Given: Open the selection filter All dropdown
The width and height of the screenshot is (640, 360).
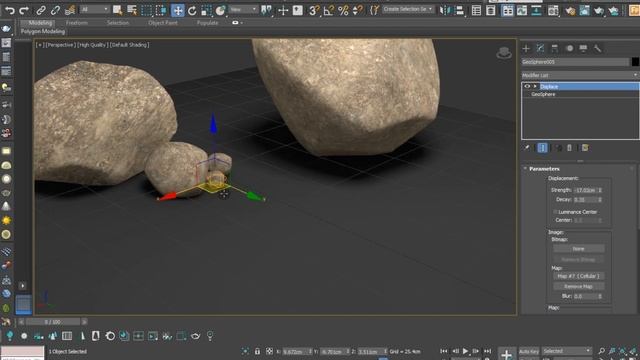Looking at the screenshot, I should coord(94,9).
